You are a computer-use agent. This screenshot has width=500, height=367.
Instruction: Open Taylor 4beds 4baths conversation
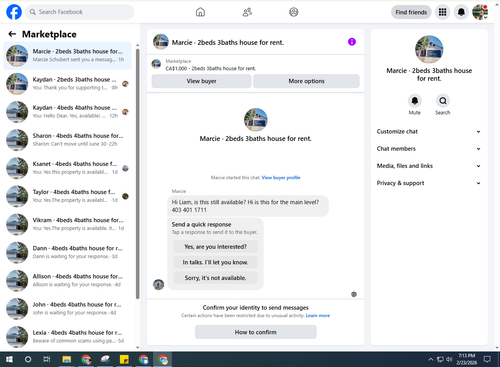coord(67,196)
